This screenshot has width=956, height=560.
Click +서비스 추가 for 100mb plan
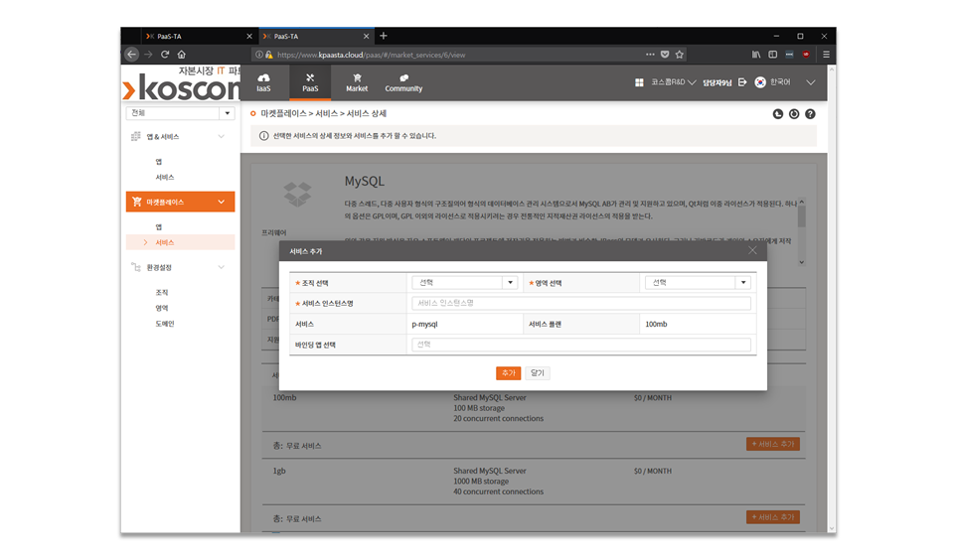(x=772, y=444)
